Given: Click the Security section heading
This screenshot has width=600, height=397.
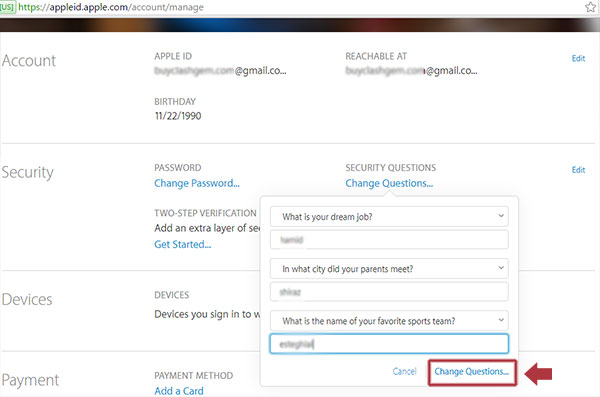Looking at the screenshot, I should (x=28, y=172).
